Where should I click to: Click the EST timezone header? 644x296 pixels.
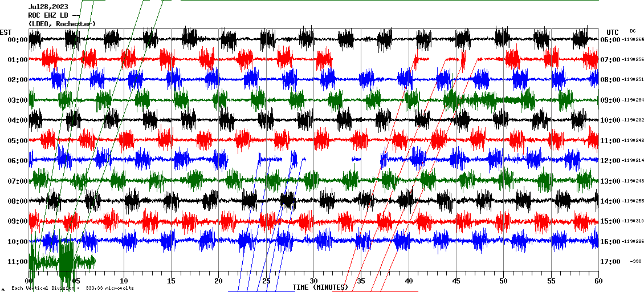pyautogui.click(x=6, y=32)
